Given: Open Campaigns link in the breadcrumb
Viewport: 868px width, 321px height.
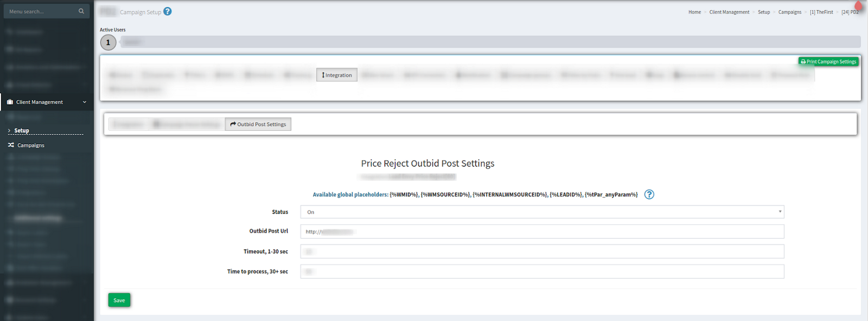Looking at the screenshot, I should pyautogui.click(x=789, y=12).
